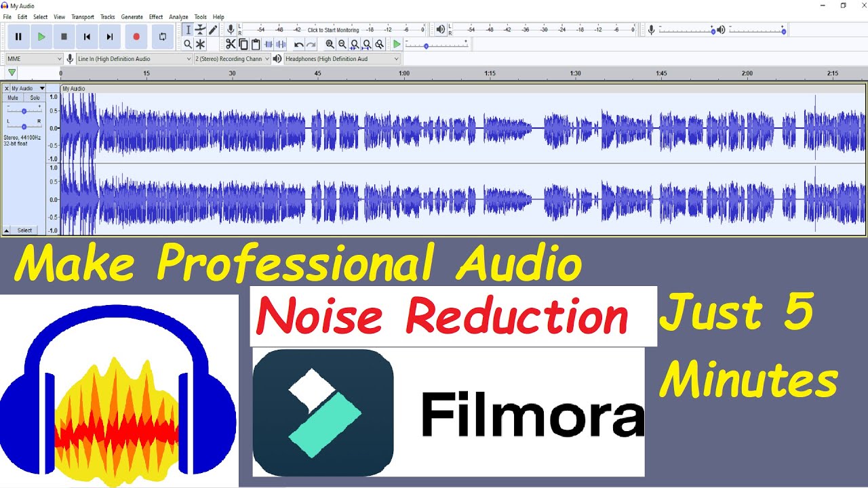Open the File menu

(7, 17)
